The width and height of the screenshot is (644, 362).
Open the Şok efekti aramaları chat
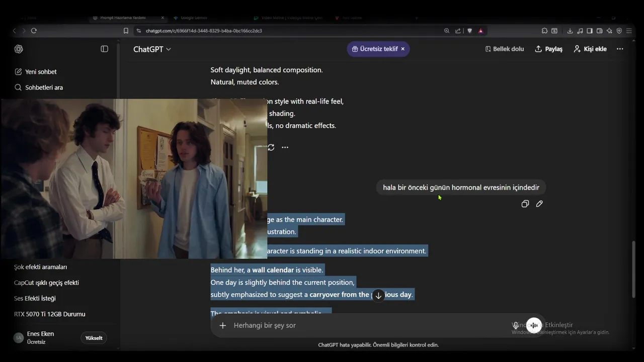(x=40, y=267)
